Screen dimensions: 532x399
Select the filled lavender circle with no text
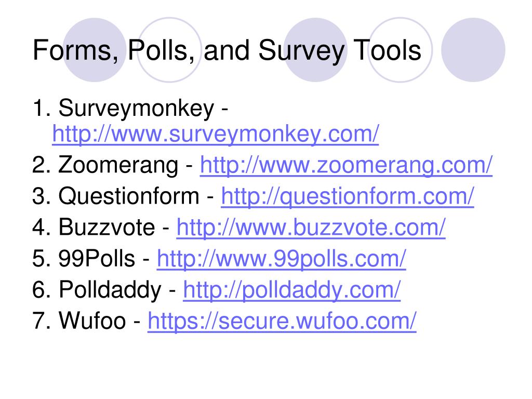point(473,50)
